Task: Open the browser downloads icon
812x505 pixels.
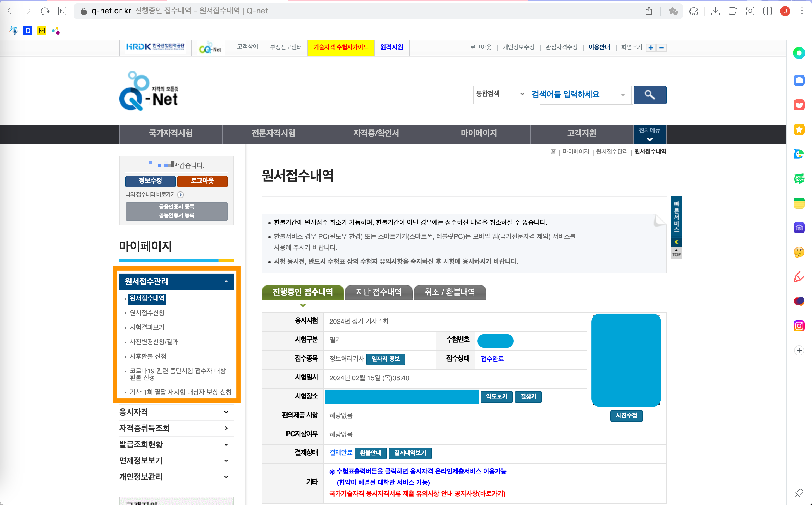Action: [x=715, y=11]
